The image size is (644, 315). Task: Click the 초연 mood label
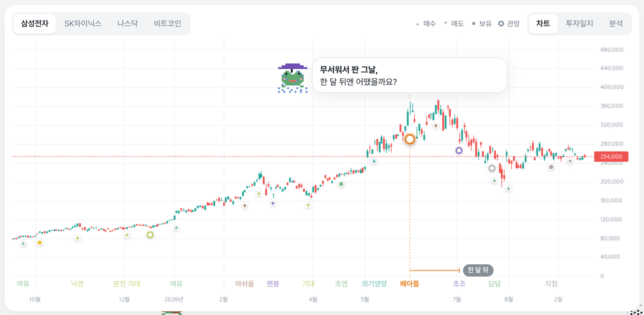[341, 284]
